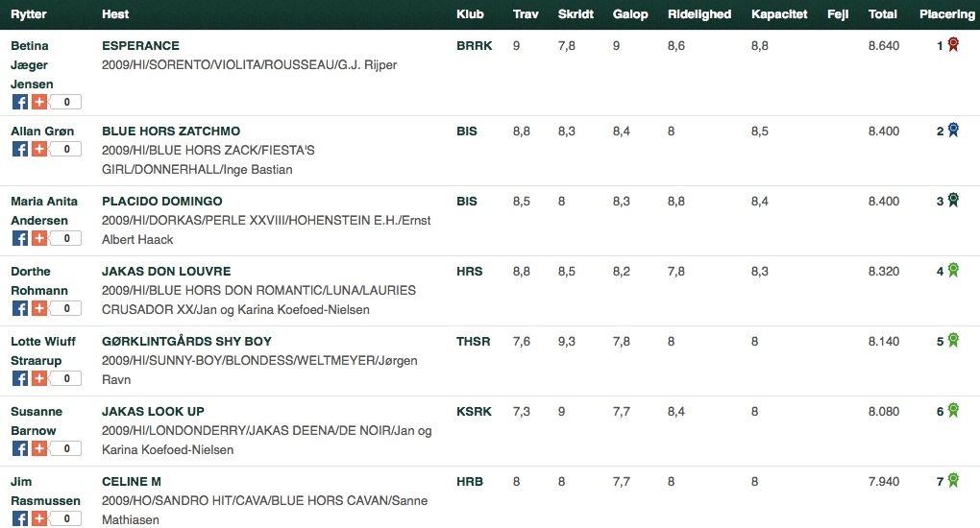This screenshot has height=528, width=980.
Task: Open horse ESPERANCE
Action: click(140, 45)
